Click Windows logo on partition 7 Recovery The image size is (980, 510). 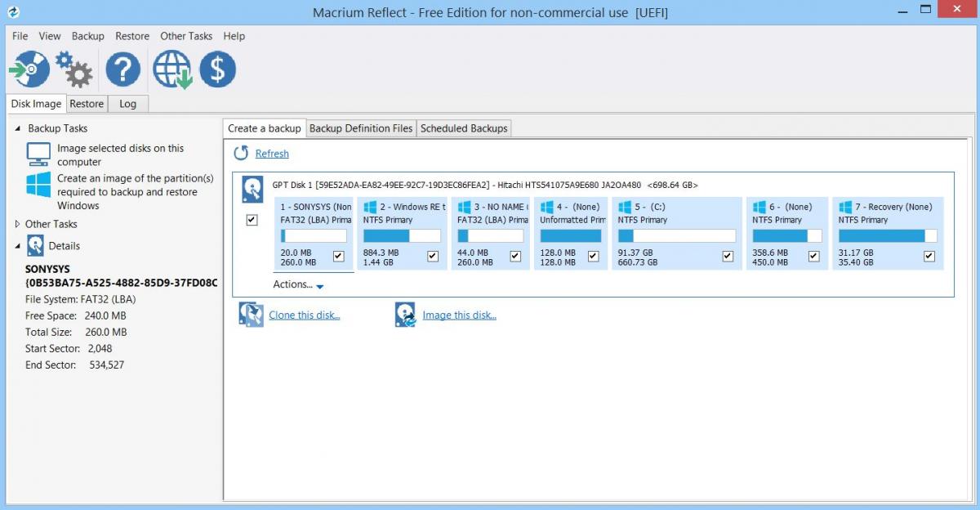pos(845,208)
